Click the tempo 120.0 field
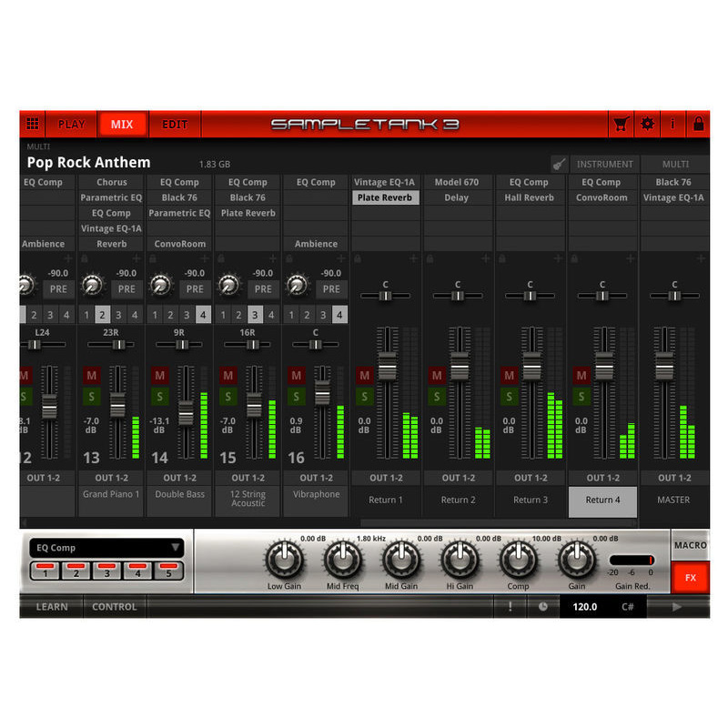 584,606
